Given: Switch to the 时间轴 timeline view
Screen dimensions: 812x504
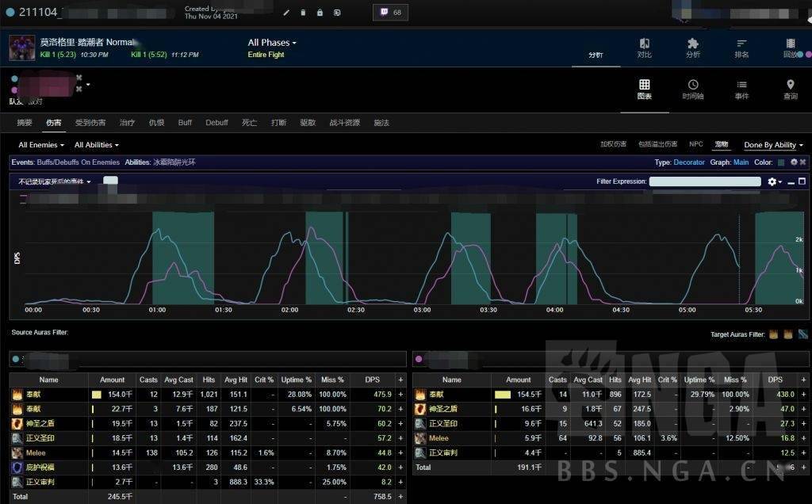Looking at the screenshot, I should pos(692,89).
